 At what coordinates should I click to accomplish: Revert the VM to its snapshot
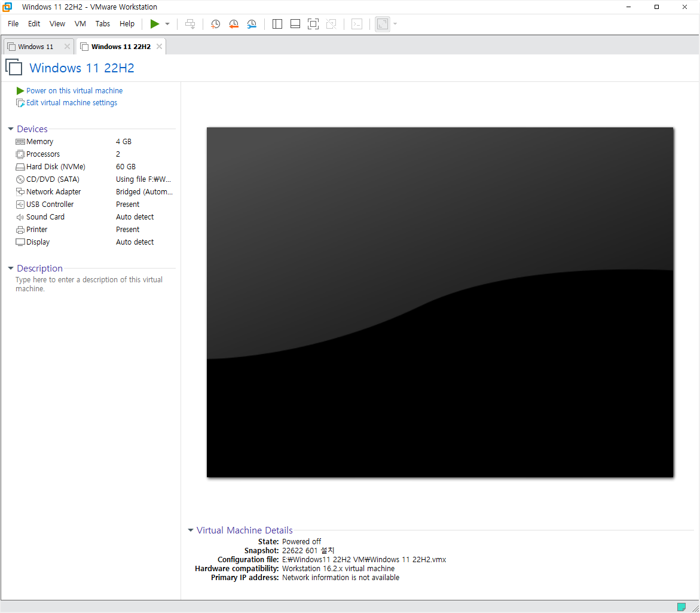click(x=234, y=24)
